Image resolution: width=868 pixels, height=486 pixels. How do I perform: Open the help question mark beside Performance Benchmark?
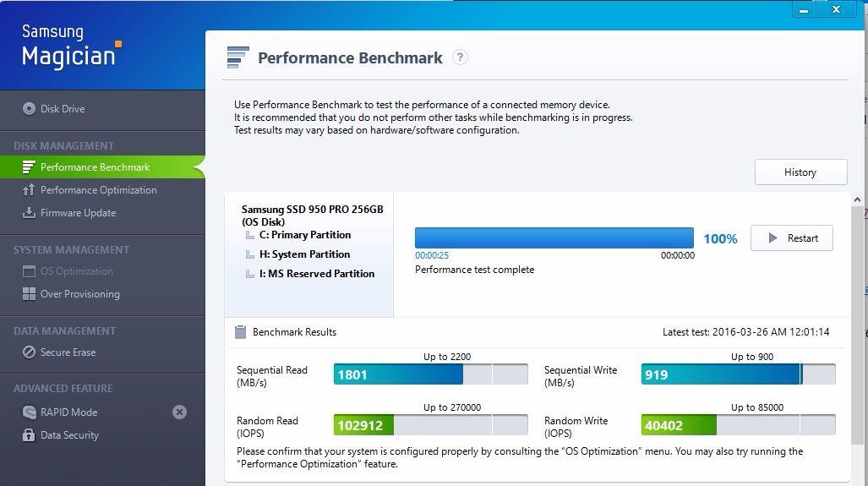coord(460,57)
